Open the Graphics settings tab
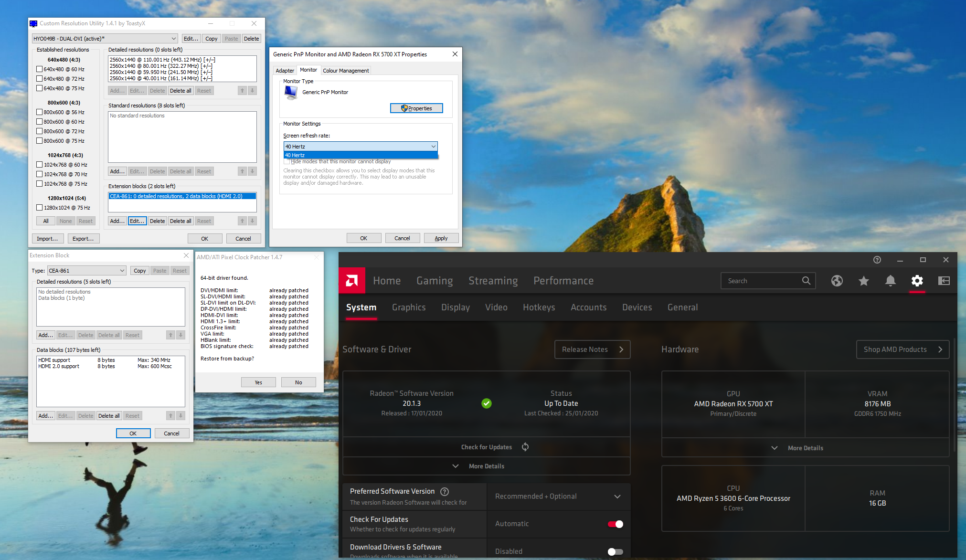The width and height of the screenshot is (966, 560). [x=409, y=307]
